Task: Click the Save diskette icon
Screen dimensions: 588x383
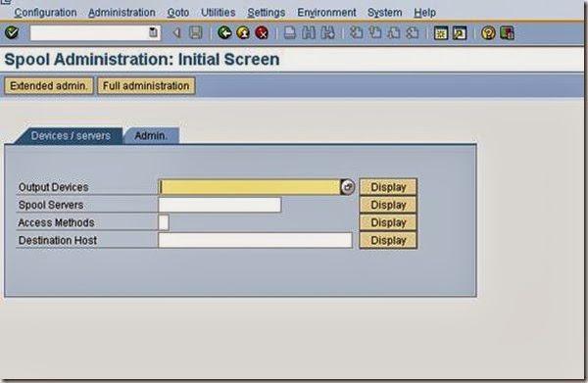Action: click(x=195, y=33)
